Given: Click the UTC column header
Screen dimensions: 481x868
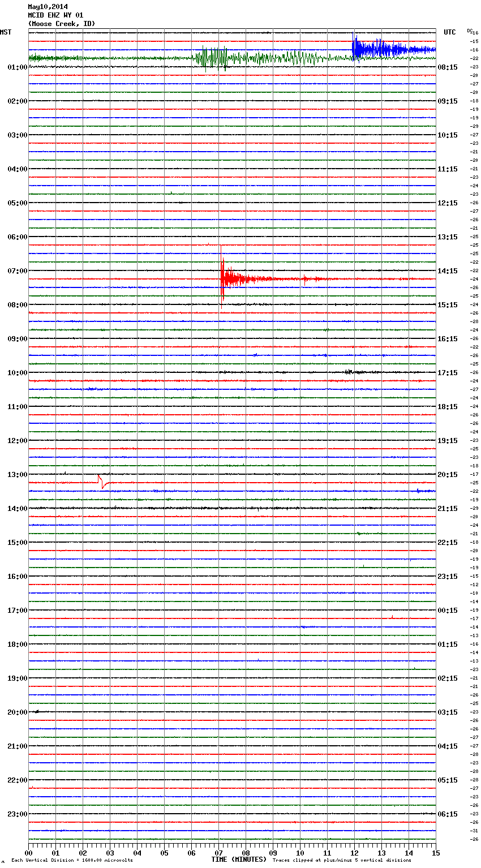Looking at the screenshot, I should point(450,32).
